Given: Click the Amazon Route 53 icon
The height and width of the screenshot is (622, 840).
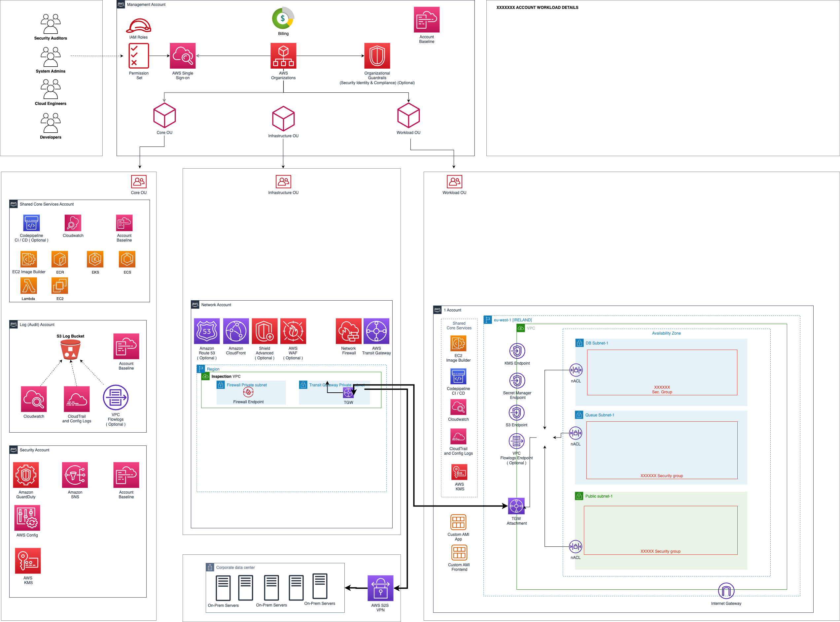Looking at the screenshot, I should [207, 331].
